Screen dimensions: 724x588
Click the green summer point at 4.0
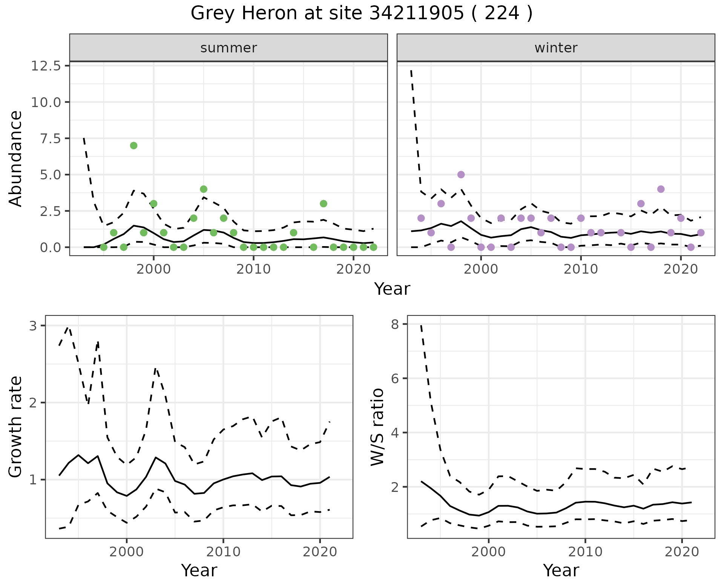pyautogui.click(x=204, y=189)
